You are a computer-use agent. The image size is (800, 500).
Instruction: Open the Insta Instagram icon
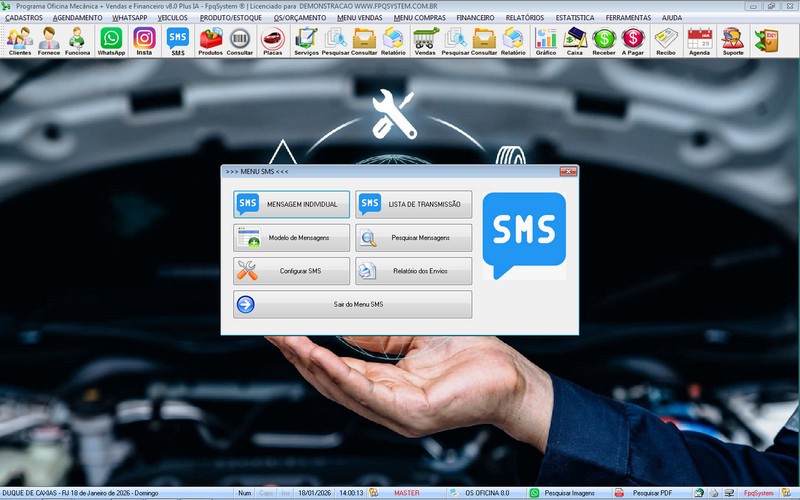coord(145,40)
